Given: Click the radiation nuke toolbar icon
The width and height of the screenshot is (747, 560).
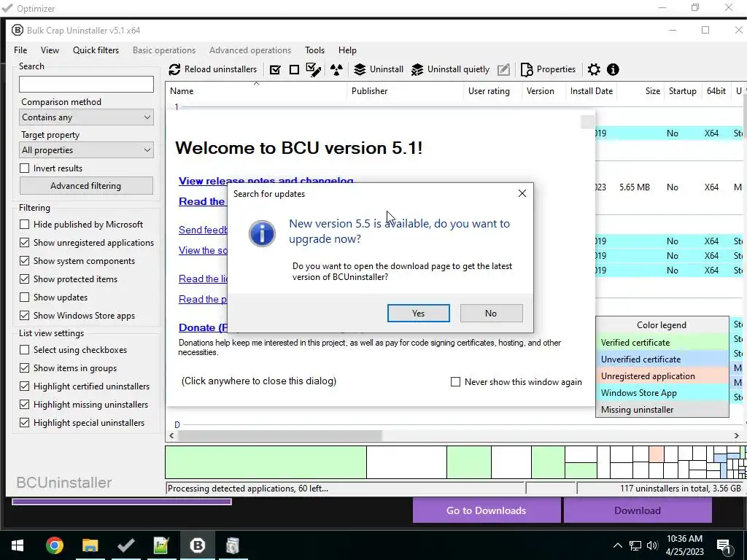Looking at the screenshot, I should click(336, 70).
